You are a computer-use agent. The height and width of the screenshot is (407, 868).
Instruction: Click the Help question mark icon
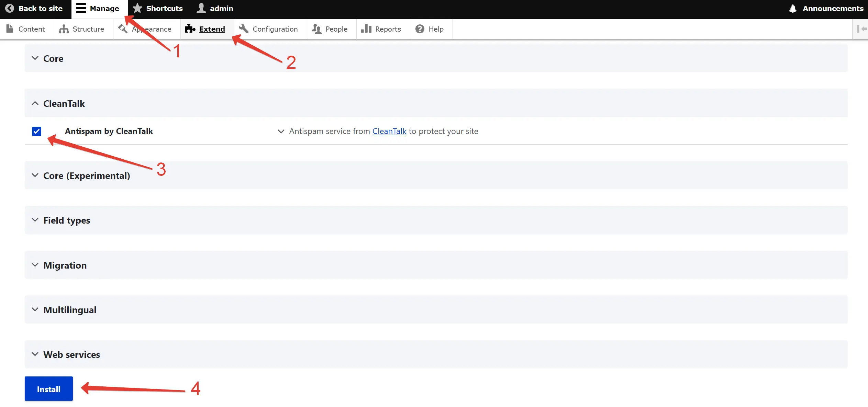420,29
